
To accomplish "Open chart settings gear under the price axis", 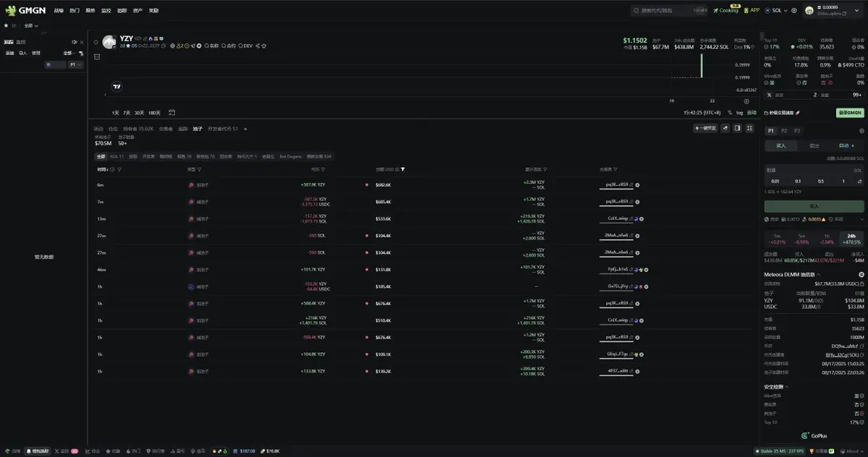I will (x=746, y=101).
